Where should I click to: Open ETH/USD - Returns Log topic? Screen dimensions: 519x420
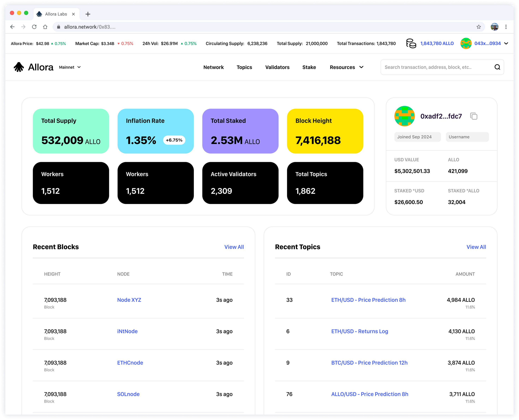pos(360,331)
